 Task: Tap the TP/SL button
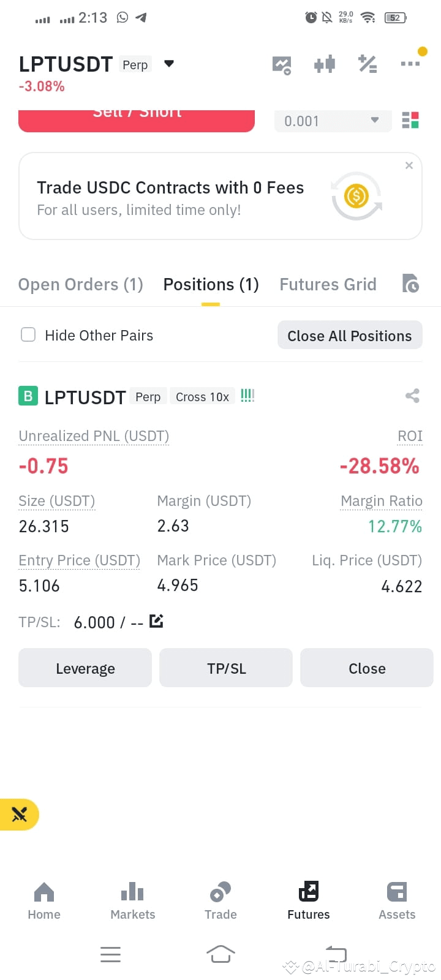pos(226,668)
